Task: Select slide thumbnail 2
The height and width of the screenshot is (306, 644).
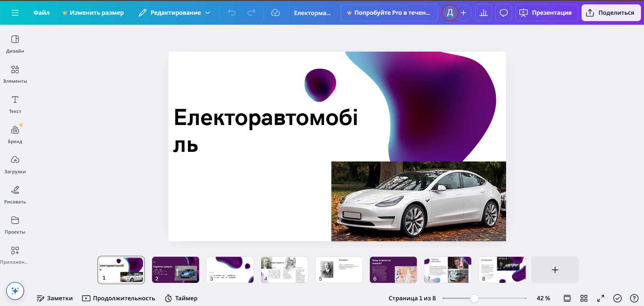Action: coord(176,270)
